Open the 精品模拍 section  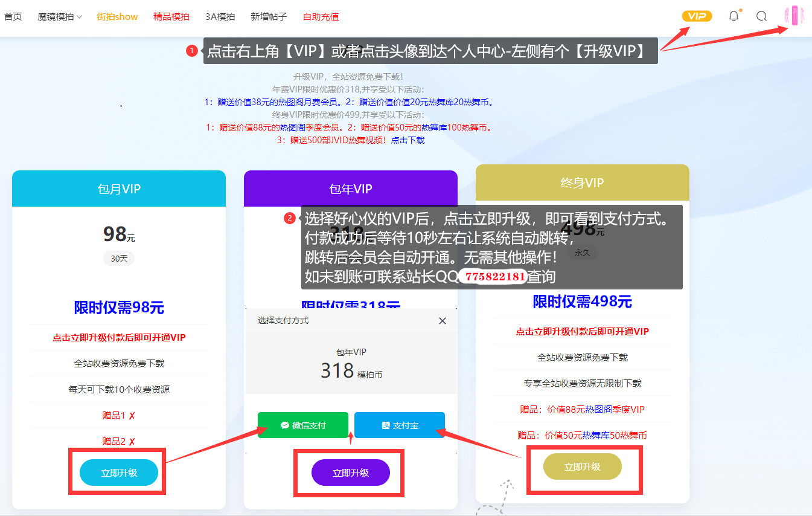click(x=171, y=17)
